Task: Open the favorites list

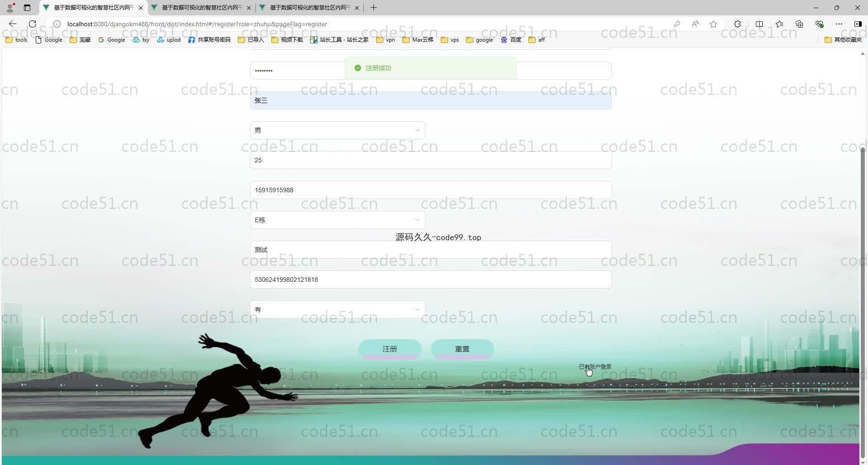Action: [x=779, y=24]
